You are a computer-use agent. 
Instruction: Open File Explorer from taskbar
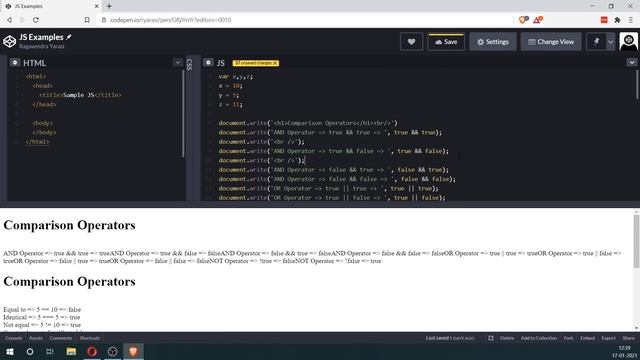click(71, 351)
